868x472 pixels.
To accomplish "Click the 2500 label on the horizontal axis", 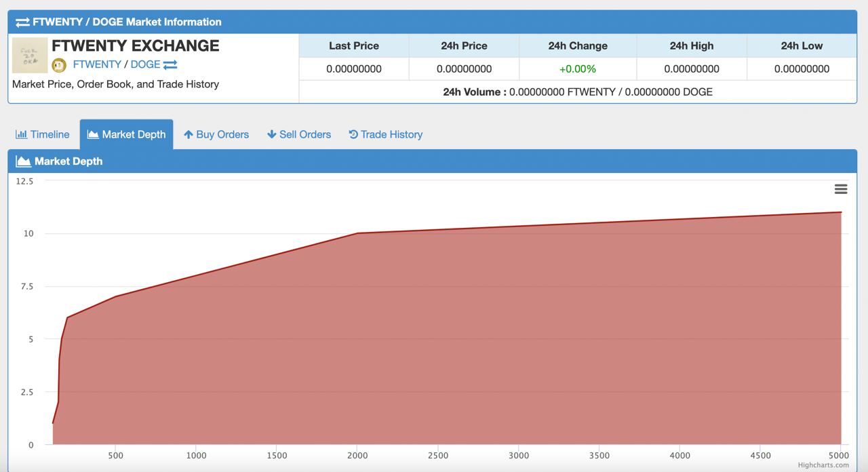I will [438, 456].
